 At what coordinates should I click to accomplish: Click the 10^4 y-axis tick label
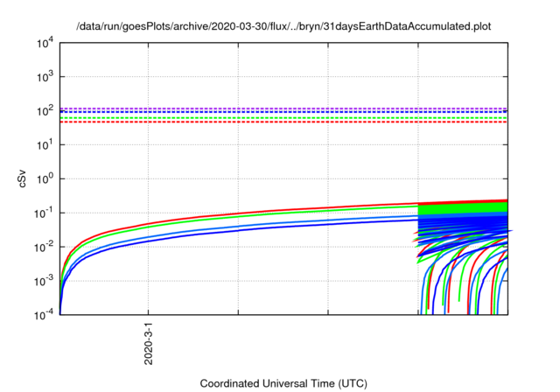pos(45,43)
